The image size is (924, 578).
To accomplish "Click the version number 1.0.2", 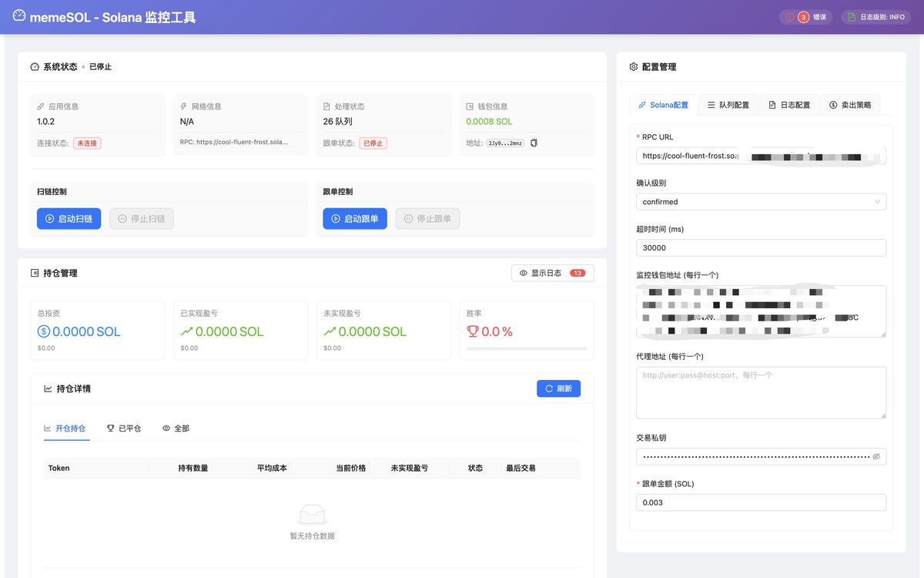I will (45, 122).
